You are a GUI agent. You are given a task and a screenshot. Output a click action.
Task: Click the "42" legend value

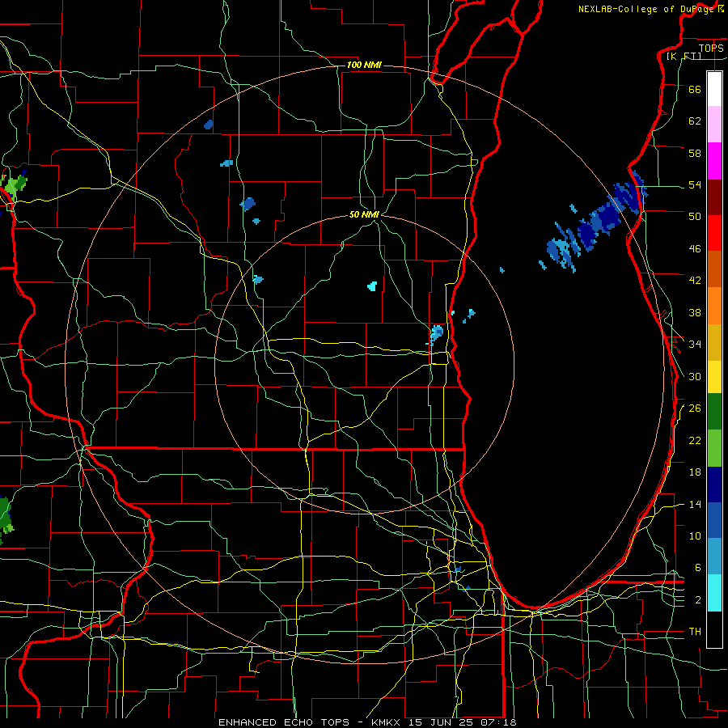pyautogui.click(x=695, y=281)
